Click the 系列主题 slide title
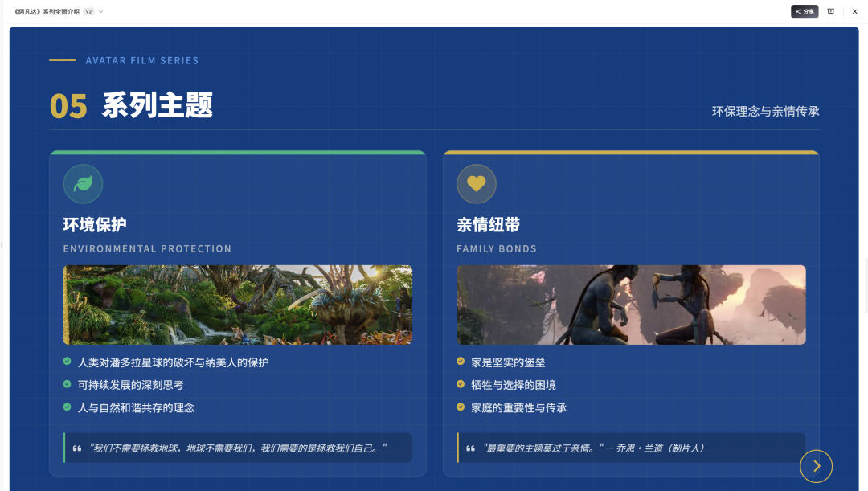868x491 pixels. tap(158, 105)
